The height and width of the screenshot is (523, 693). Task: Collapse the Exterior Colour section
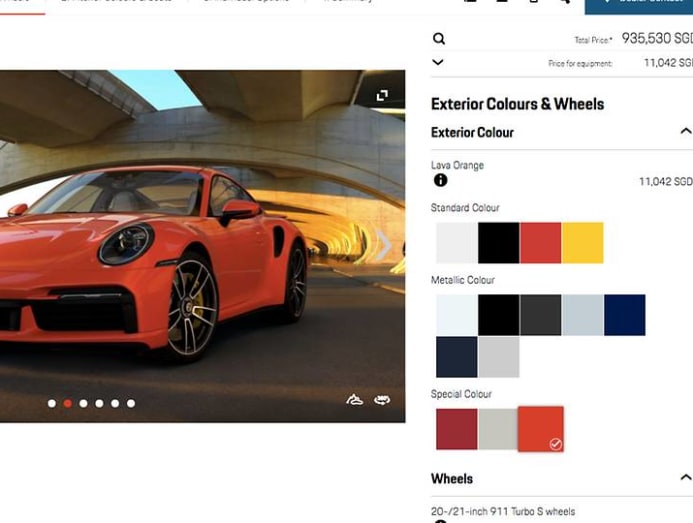coord(685,132)
